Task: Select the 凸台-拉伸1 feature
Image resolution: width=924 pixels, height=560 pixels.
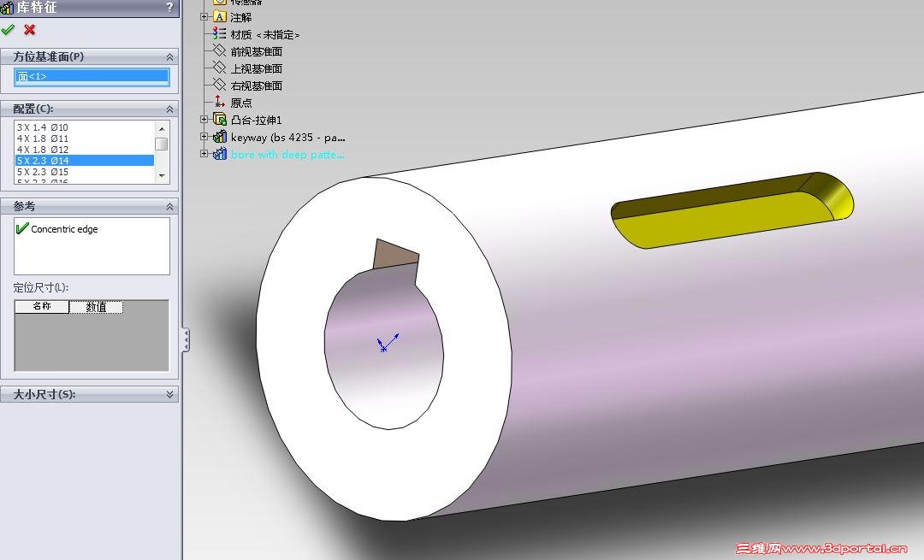Action: click(x=257, y=121)
